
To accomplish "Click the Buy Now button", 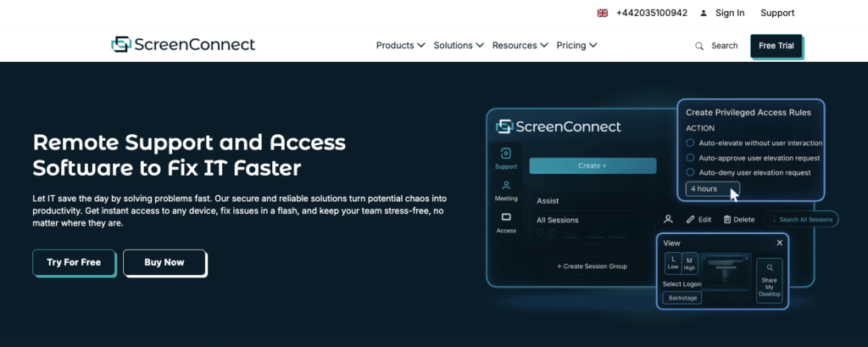I will tap(164, 262).
